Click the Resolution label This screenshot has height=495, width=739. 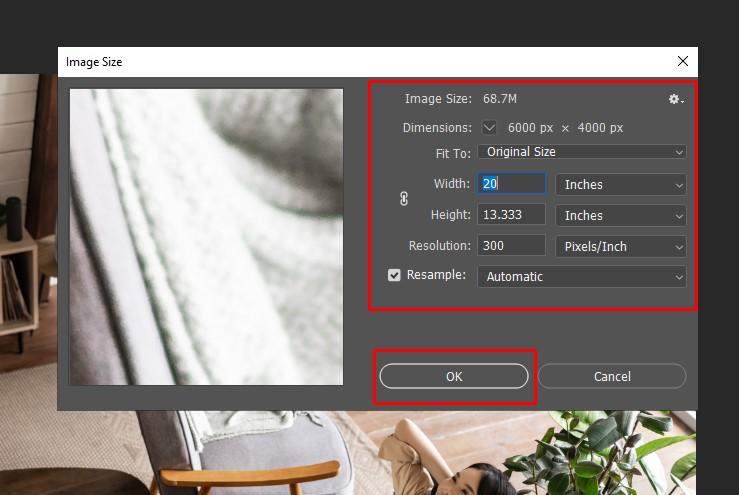coord(440,246)
